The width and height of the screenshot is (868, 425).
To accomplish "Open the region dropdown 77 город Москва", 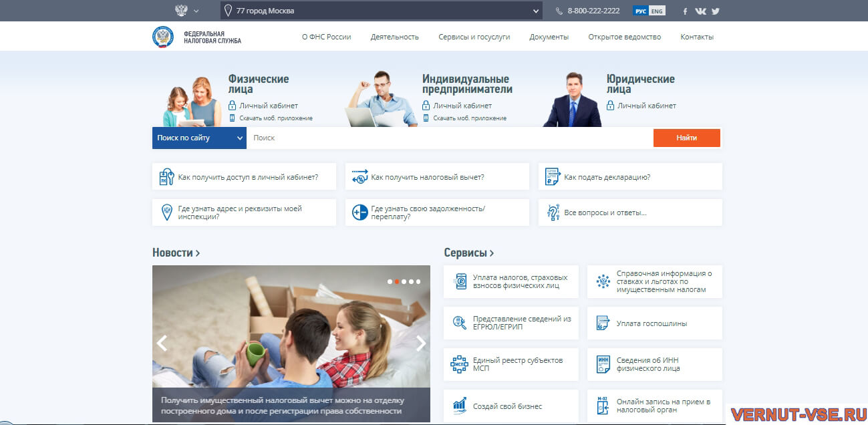I will click(381, 11).
